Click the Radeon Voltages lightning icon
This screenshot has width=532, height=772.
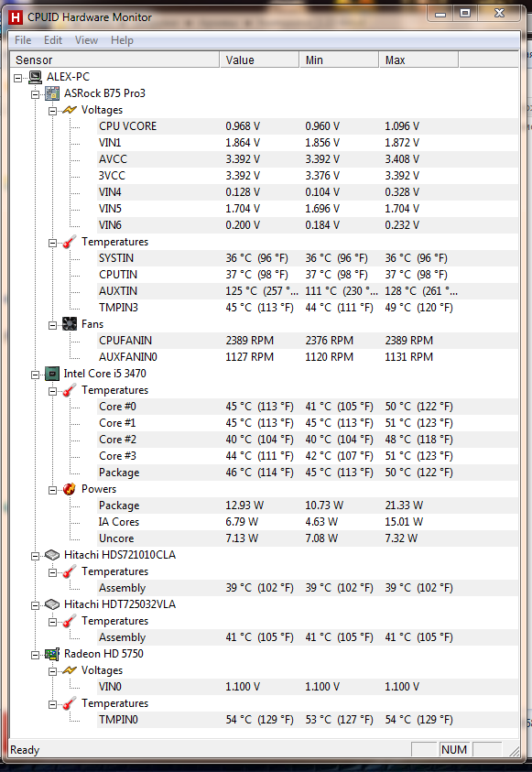70,670
